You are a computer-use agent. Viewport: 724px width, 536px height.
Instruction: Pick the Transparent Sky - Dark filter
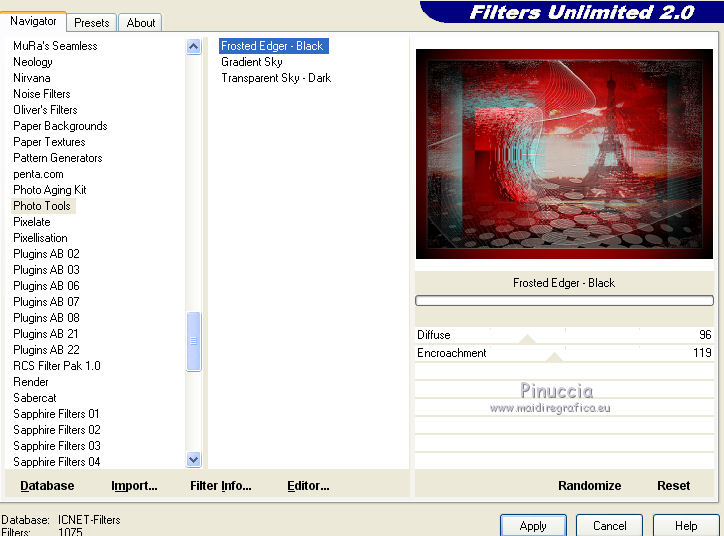pos(276,78)
